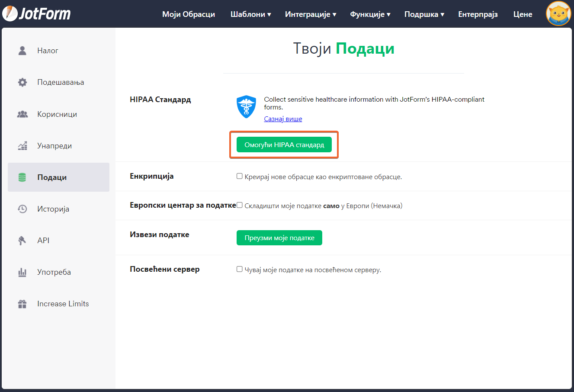The width and height of the screenshot is (574, 392).
Task: Open the Подршка dropdown menu
Action: point(424,14)
